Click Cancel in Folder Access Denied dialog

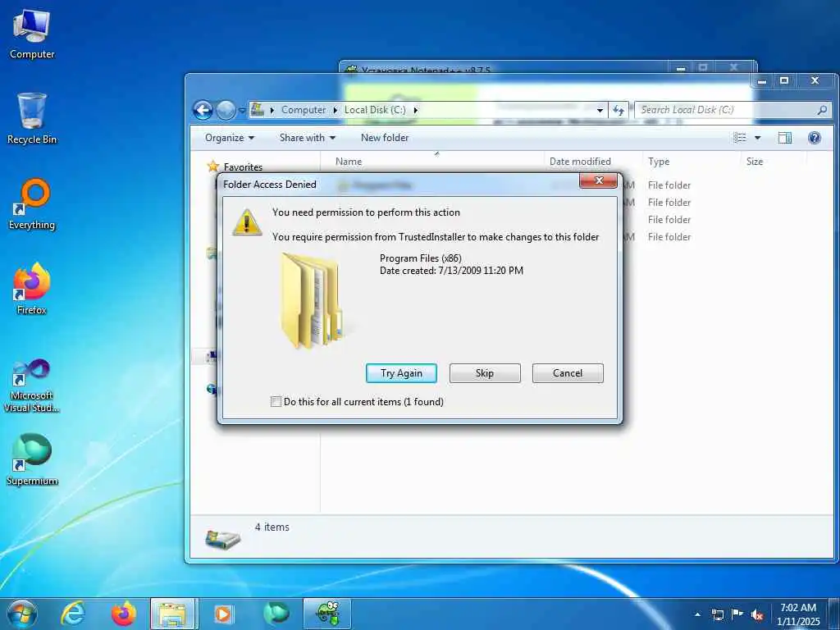click(x=568, y=373)
